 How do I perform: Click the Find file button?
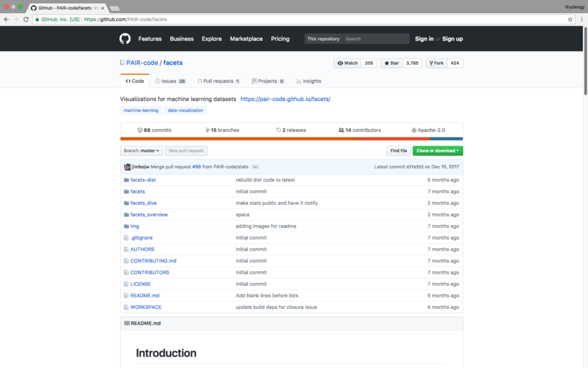[x=398, y=151]
